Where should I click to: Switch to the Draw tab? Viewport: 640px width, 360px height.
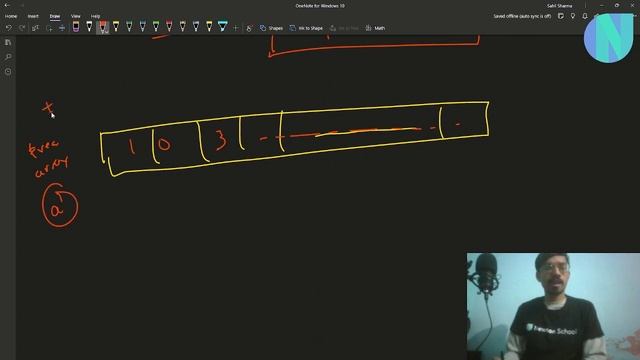point(55,16)
